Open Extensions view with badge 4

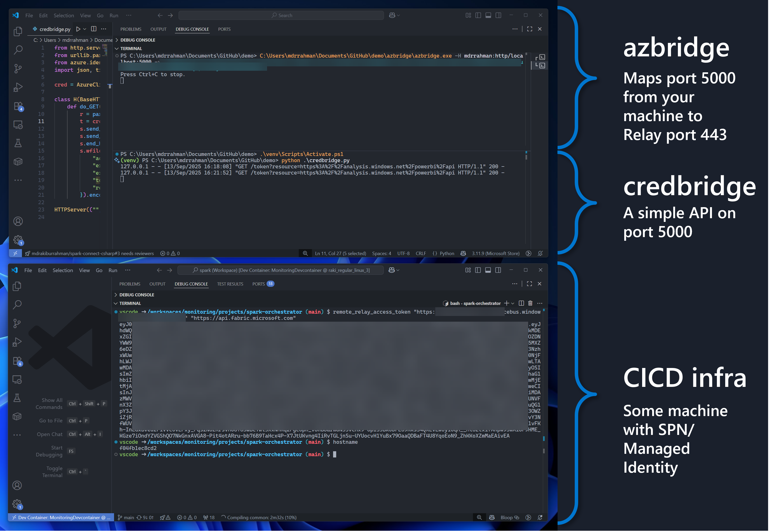18,107
